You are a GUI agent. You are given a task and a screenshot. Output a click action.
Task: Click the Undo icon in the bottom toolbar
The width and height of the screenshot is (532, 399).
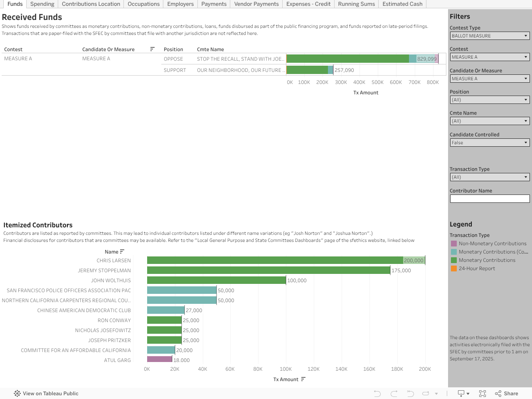tap(377, 394)
